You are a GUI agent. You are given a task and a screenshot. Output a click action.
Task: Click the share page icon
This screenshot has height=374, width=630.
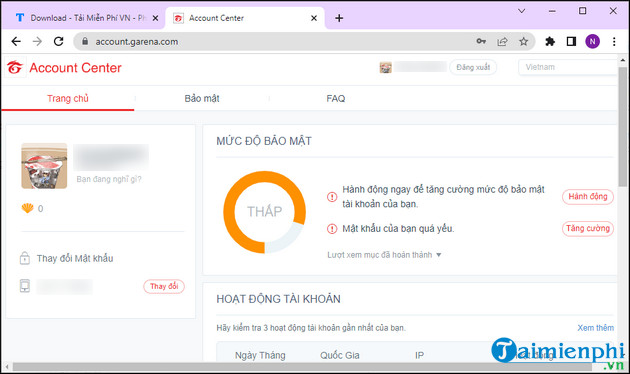tap(502, 41)
